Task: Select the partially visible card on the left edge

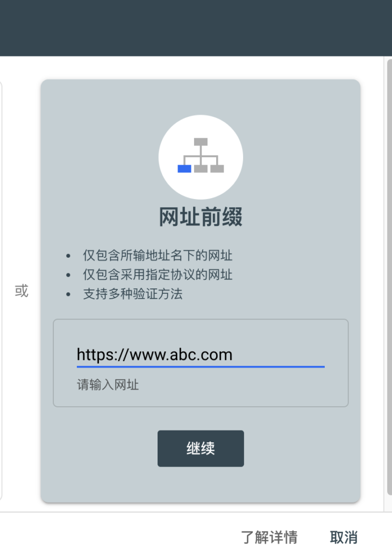Action: point(1,291)
